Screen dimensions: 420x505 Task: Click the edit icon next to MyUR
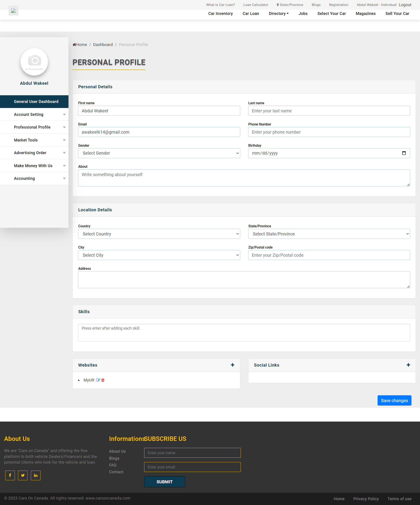(x=98, y=380)
